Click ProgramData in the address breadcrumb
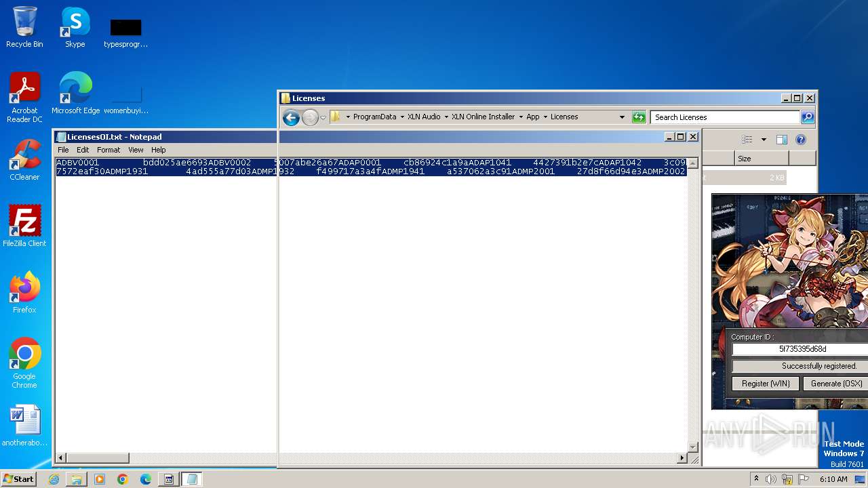This screenshot has width=868, height=488. click(374, 117)
